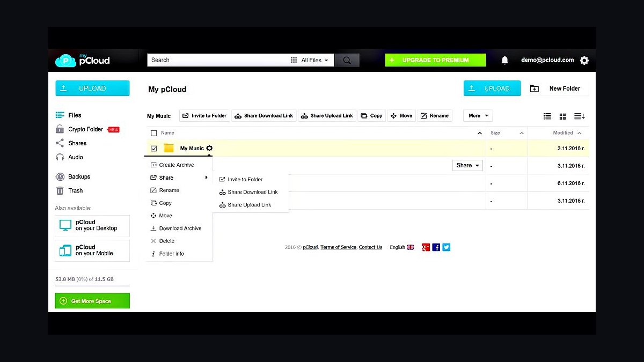
Task: Click Share Download Link in toolbar
Action: tap(264, 115)
